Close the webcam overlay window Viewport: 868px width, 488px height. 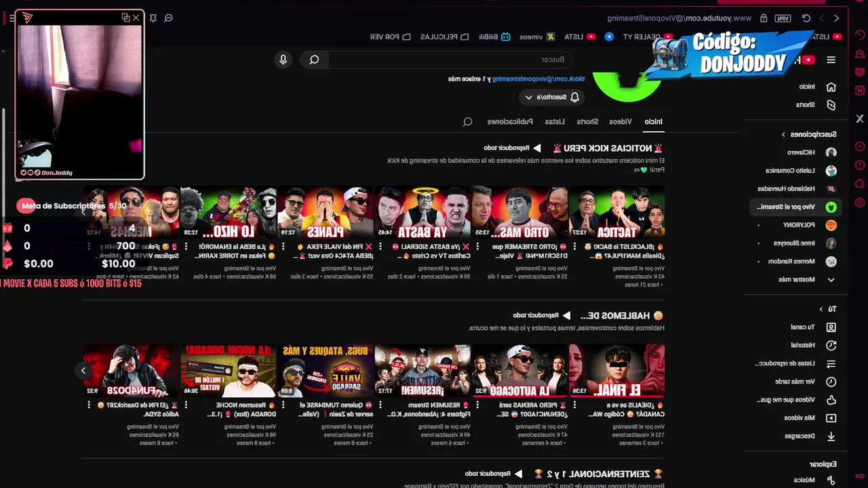coord(136,18)
